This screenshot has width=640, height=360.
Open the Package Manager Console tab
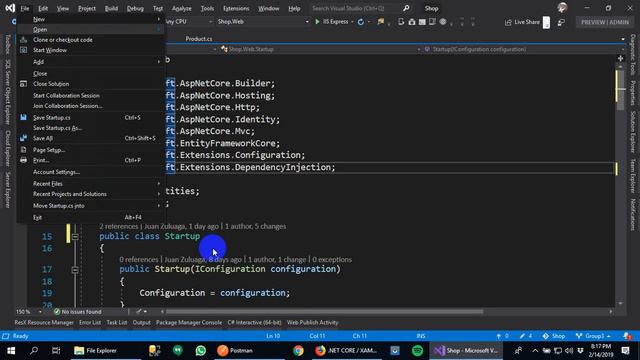coord(189,322)
